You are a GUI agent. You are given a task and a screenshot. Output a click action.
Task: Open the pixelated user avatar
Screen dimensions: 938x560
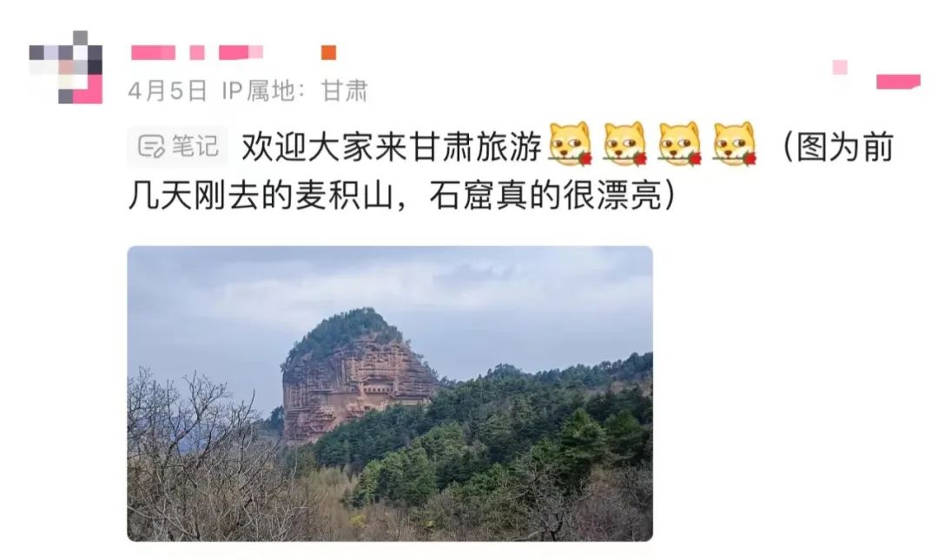pyautogui.click(x=66, y=67)
